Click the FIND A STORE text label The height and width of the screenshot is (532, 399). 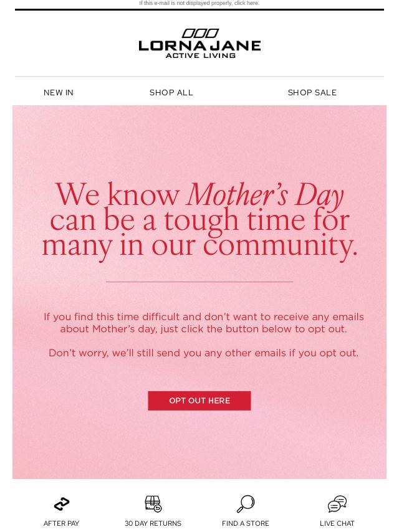coord(245,523)
